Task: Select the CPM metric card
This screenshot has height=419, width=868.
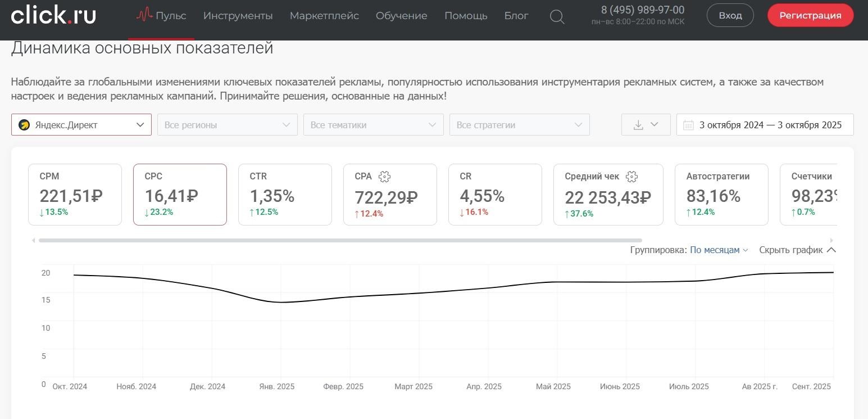Action: tap(75, 194)
